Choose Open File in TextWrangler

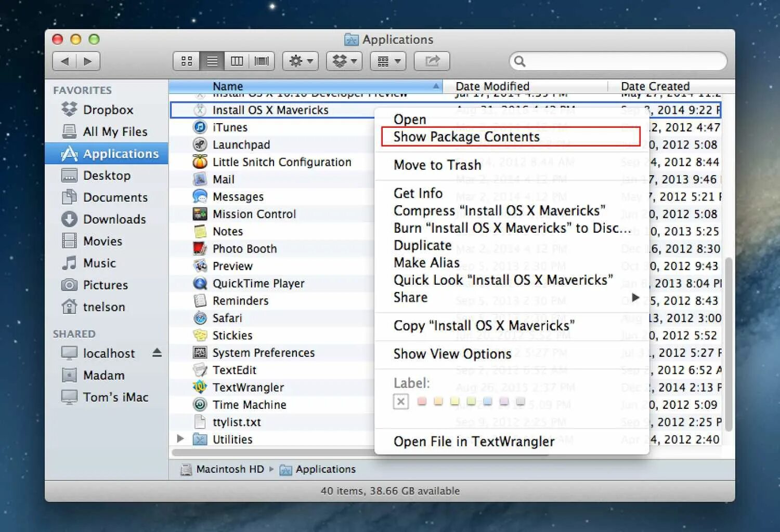click(x=512, y=441)
